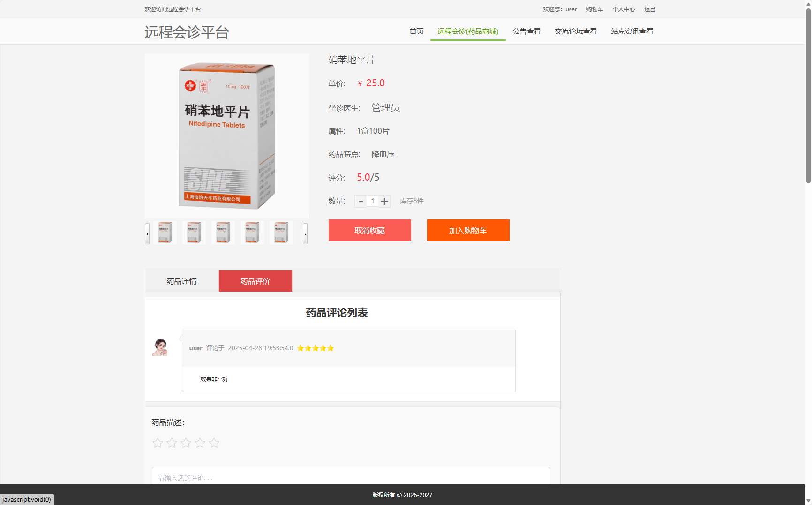Click the left arrow of the thumbnail carousel
Screen dimensions: 812x505
(x=147, y=233)
